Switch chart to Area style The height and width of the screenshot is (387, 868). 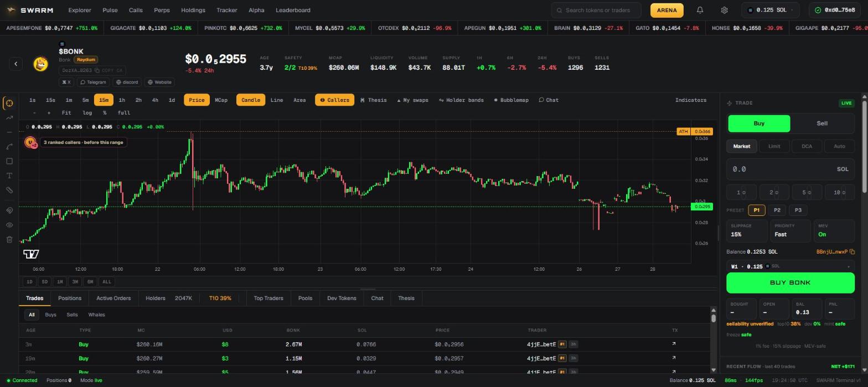click(x=299, y=100)
